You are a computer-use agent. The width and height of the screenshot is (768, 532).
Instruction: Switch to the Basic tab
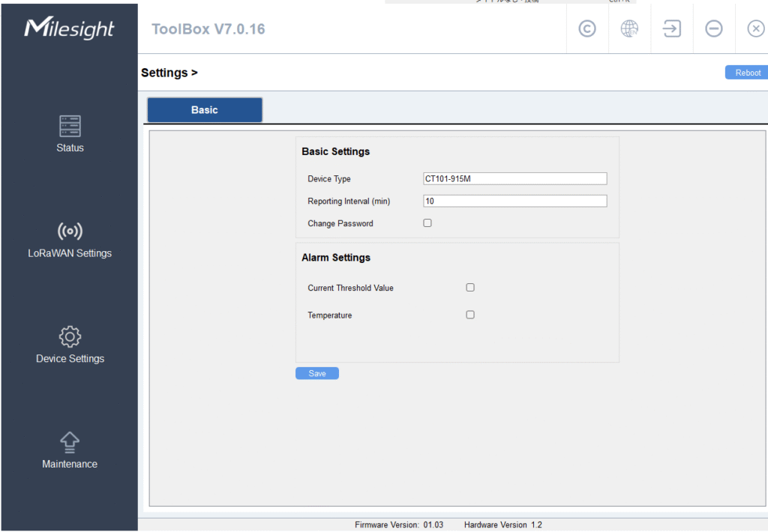coord(204,109)
